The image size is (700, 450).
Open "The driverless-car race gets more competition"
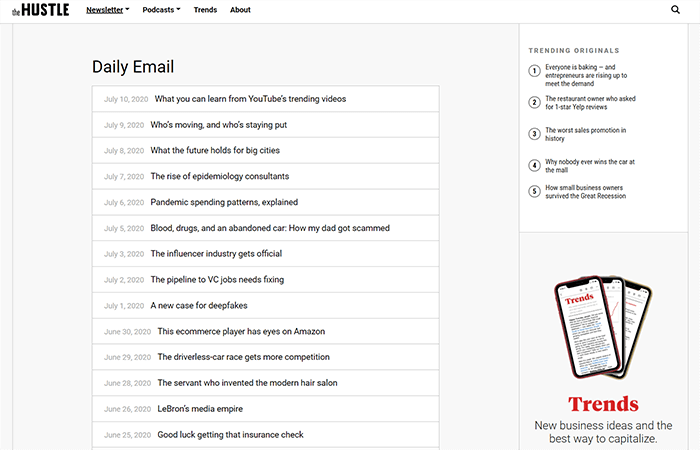[243, 357]
